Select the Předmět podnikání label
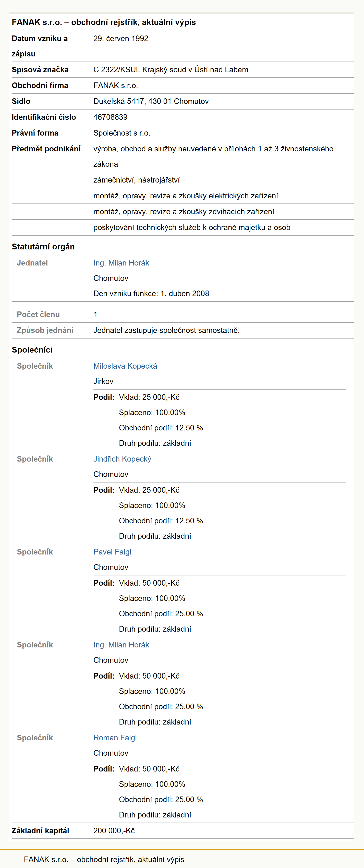364x868 pixels. [46, 149]
